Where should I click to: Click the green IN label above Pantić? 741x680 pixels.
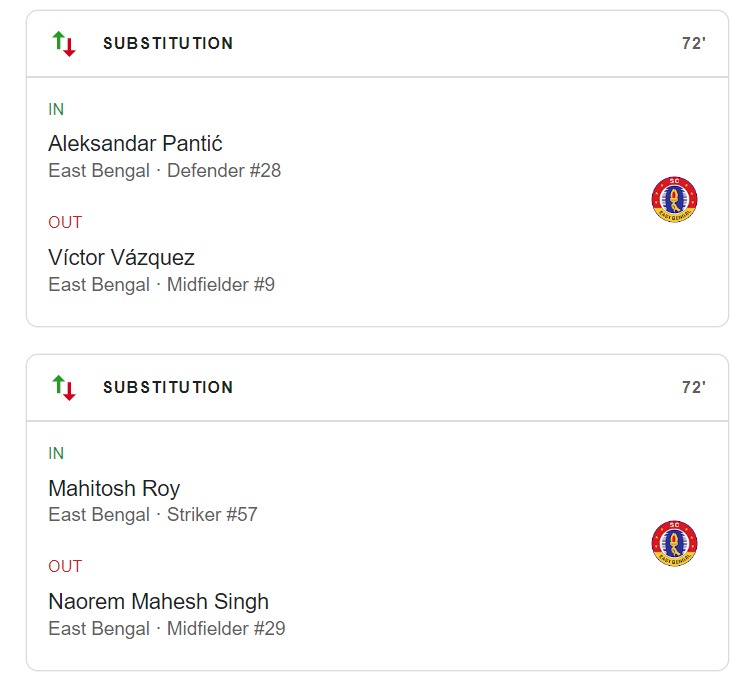point(56,110)
